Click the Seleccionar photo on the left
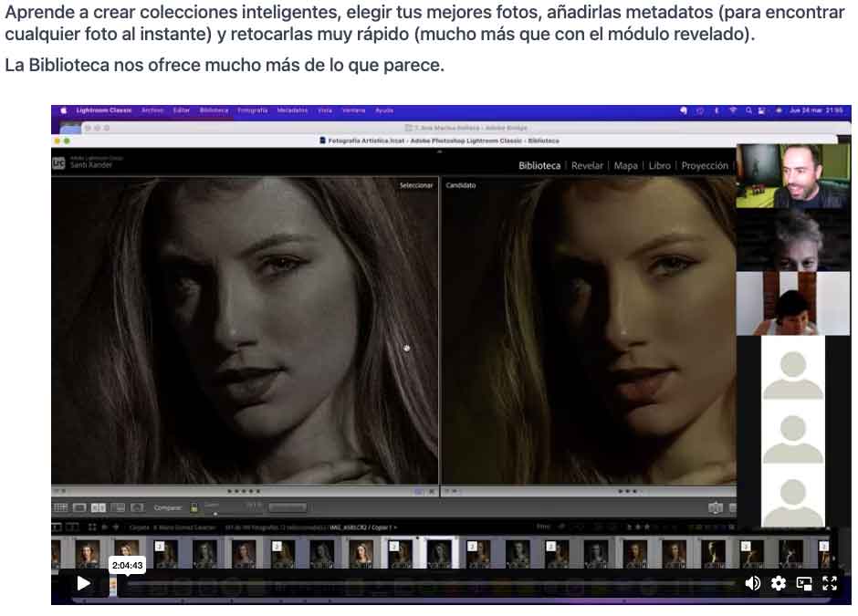Screen dimensions: 858x616 pos(245,330)
